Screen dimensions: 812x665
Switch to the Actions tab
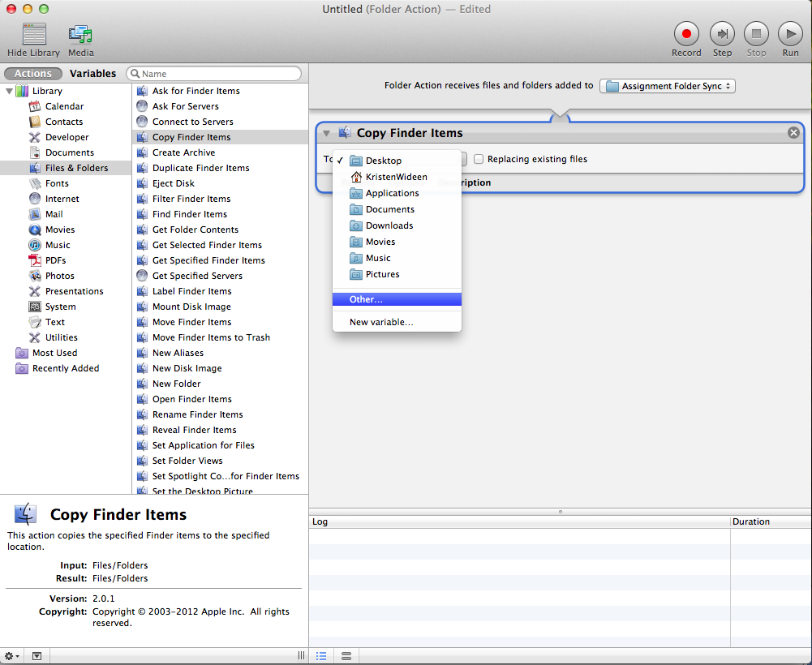pyautogui.click(x=32, y=73)
